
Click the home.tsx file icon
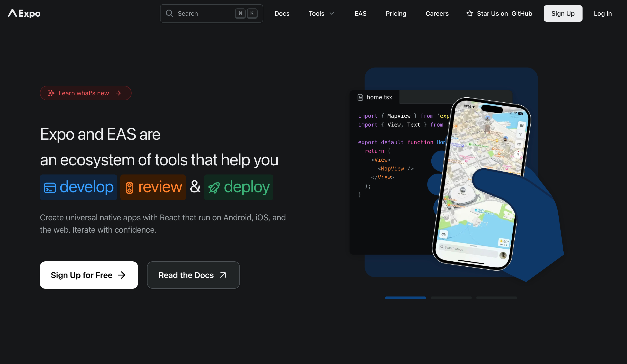(x=360, y=97)
